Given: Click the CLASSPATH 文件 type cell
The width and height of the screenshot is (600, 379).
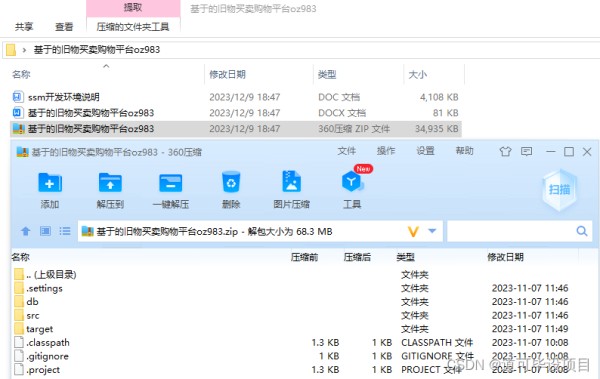Looking at the screenshot, I should click(437, 342).
